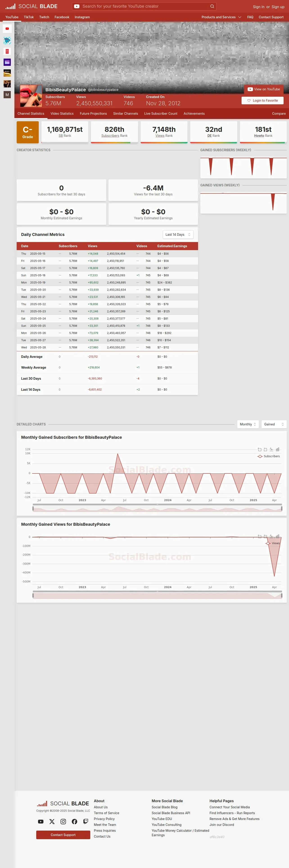
Task: Switch the Subscribers chart to bar view
Action: click(x=278, y=450)
